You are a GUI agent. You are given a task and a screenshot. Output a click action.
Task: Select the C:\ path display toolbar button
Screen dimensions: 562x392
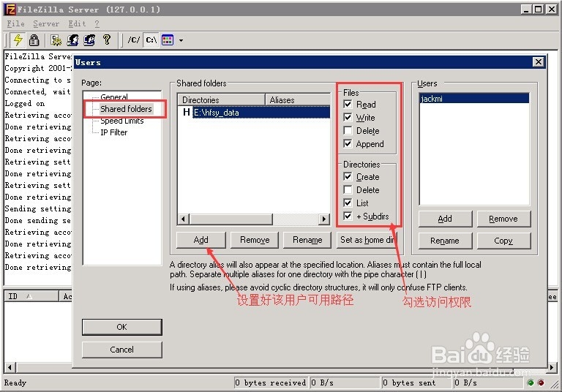point(151,39)
